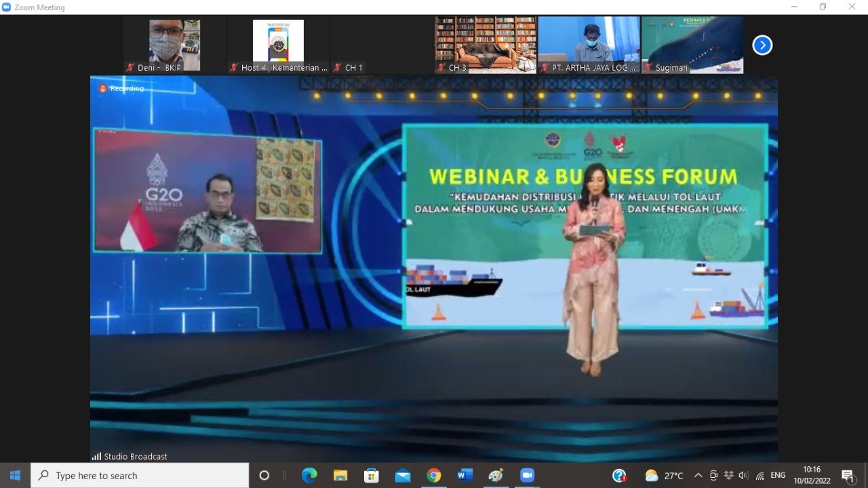Open File Explorer from the taskbar
Screen dimensions: 868x488
[340, 476]
